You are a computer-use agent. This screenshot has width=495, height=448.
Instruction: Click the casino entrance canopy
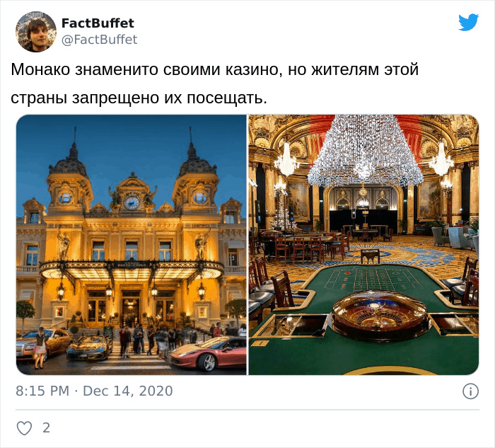pyautogui.click(x=132, y=270)
